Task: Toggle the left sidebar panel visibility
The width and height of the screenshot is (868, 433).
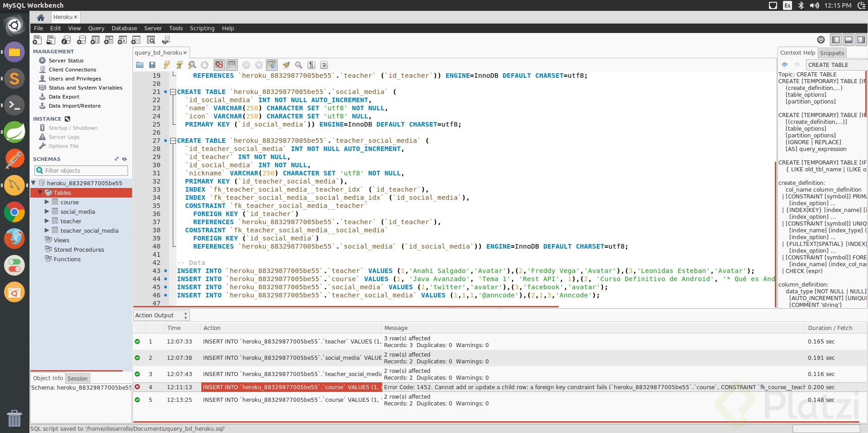Action: pyautogui.click(x=836, y=40)
